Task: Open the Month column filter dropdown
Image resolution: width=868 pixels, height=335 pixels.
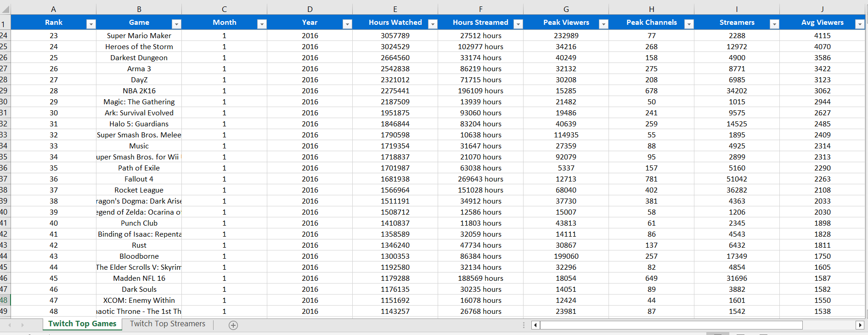Action: point(262,24)
